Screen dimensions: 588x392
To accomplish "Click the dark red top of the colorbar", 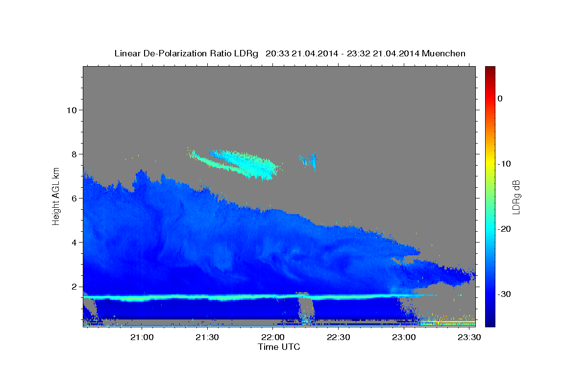I will click(x=490, y=69).
